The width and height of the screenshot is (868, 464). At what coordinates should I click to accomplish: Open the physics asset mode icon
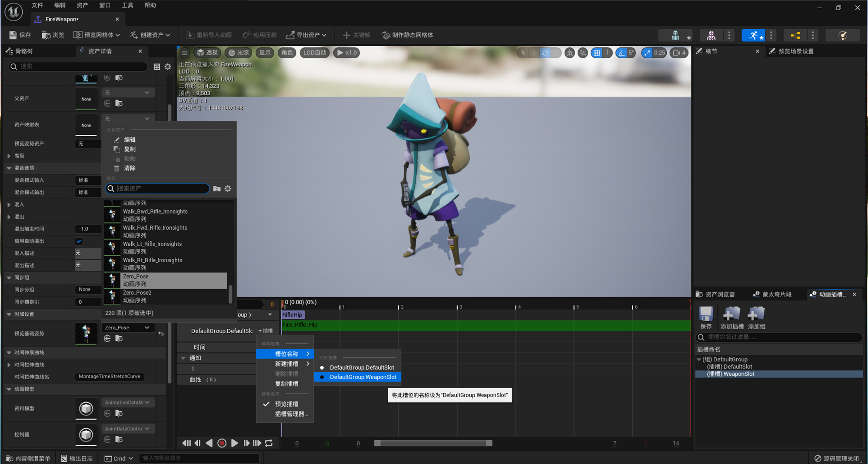point(843,35)
